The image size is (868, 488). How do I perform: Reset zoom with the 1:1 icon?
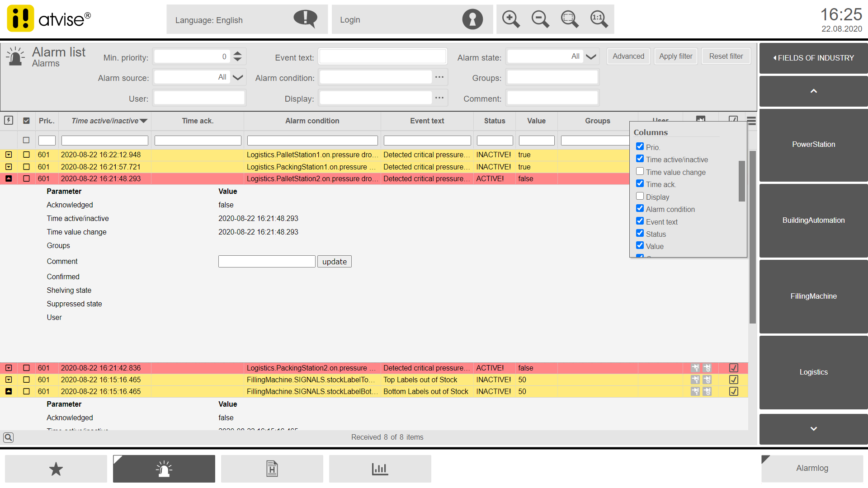coord(599,19)
